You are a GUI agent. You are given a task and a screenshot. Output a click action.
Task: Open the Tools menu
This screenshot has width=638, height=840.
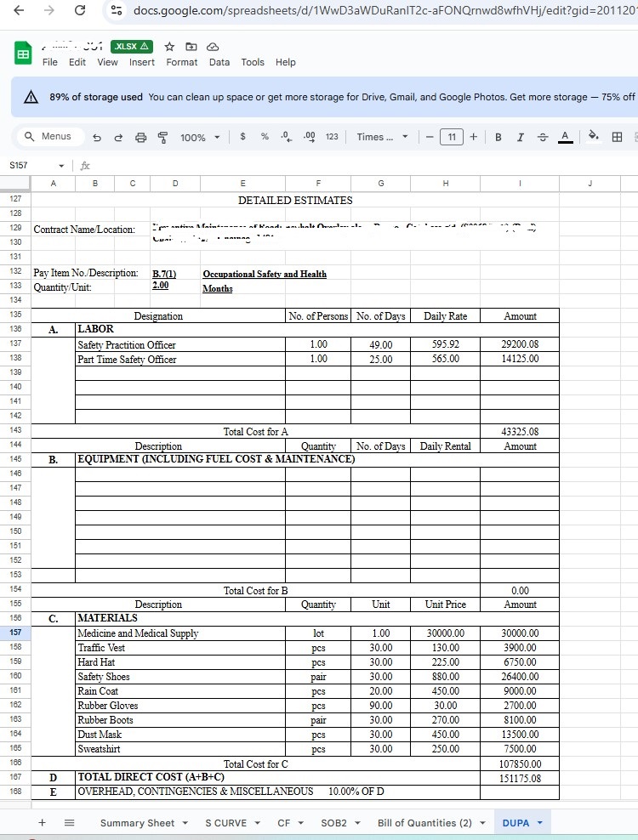click(x=253, y=62)
